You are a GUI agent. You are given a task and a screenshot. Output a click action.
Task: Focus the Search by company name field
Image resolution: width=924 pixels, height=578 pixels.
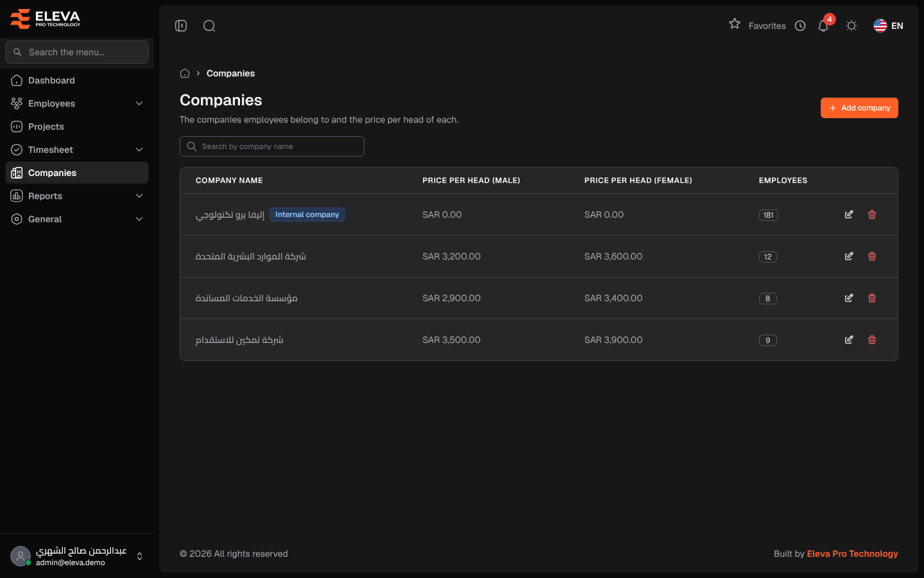[x=272, y=146]
